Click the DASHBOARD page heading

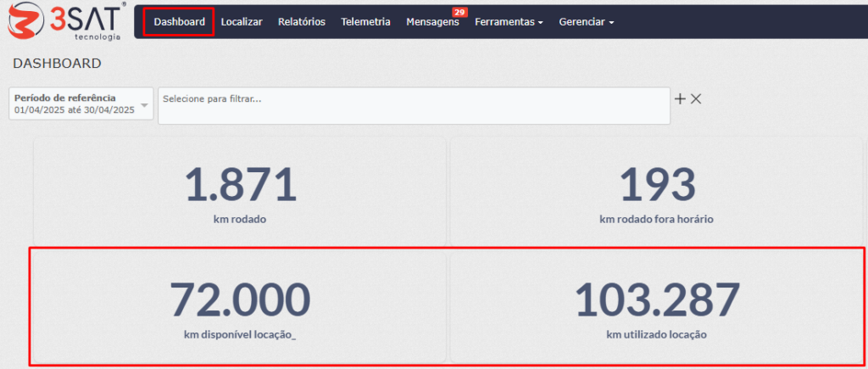(x=57, y=64)
